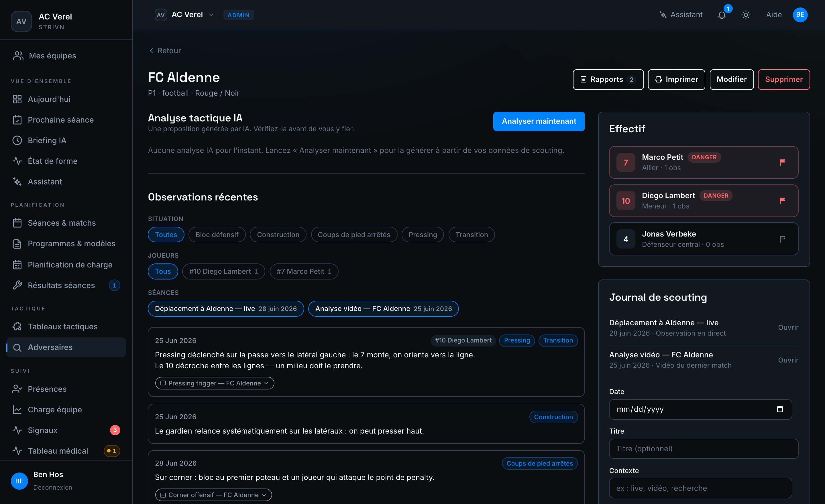Filter by #10 Diego Lambert chip

point(223,271)
